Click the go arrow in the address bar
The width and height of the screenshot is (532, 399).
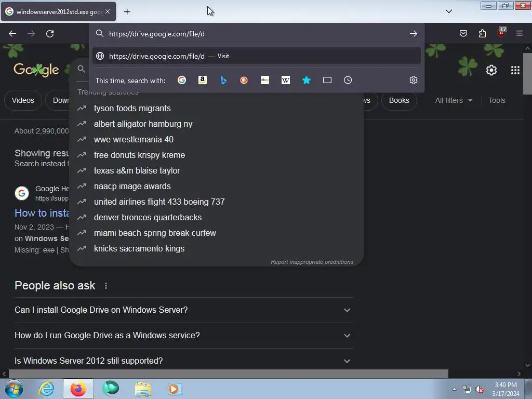pos(413,34)
